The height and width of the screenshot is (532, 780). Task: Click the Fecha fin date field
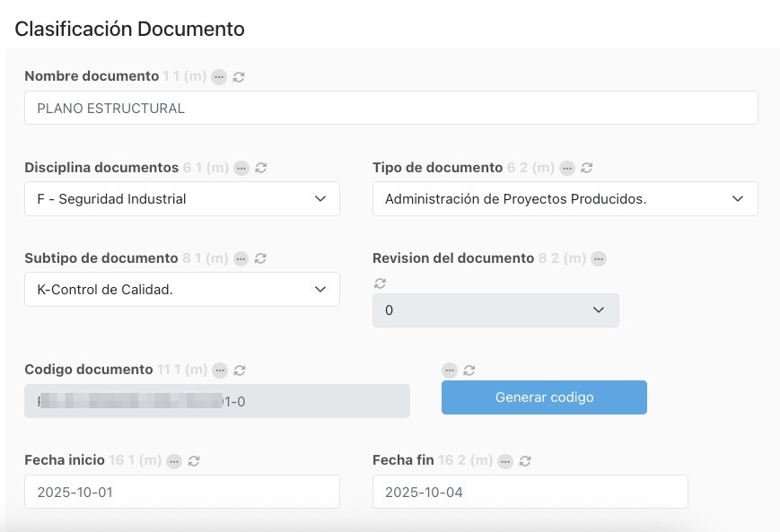530,492
